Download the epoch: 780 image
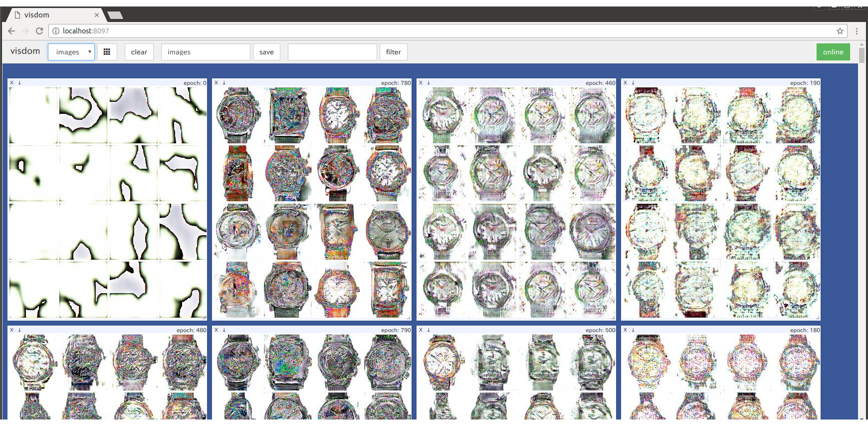Image resolution: width=868 pixels, height=426 pixels. tap(224, 83)
